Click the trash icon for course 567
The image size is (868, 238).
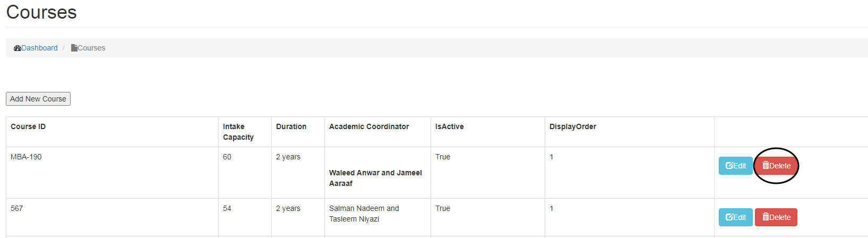click(766, 217)
